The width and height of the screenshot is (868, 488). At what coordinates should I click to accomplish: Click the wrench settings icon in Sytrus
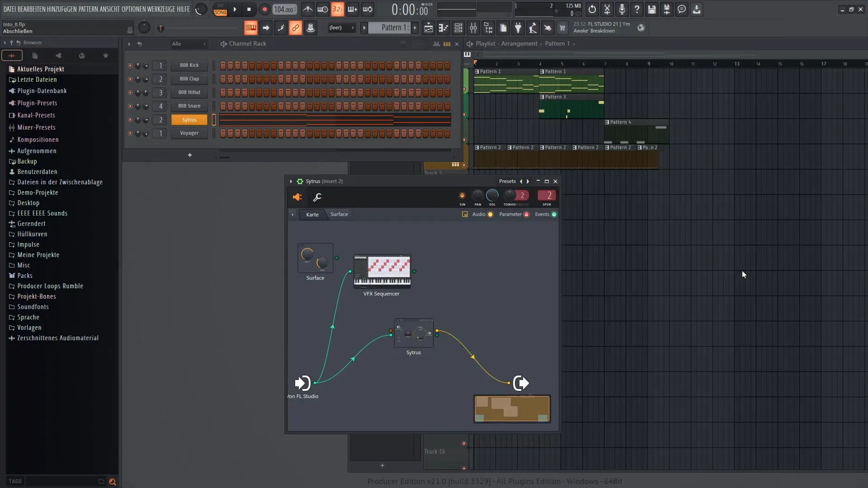[318, 197]
